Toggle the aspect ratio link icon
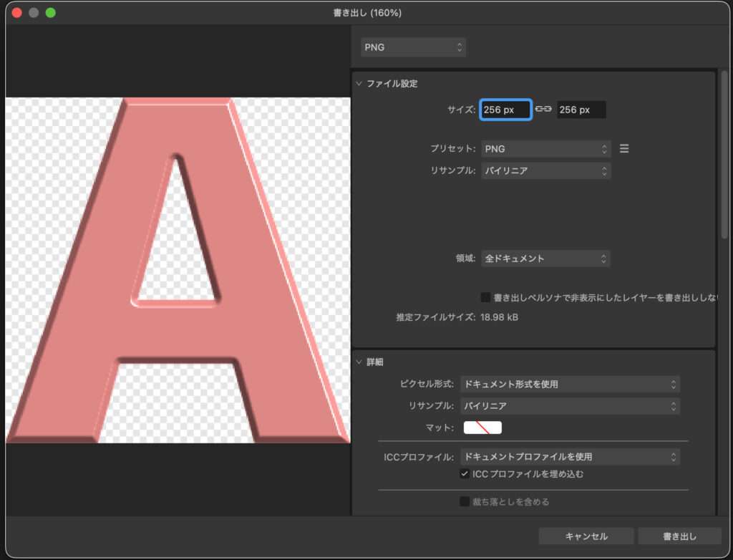 (x=544, y=109)
